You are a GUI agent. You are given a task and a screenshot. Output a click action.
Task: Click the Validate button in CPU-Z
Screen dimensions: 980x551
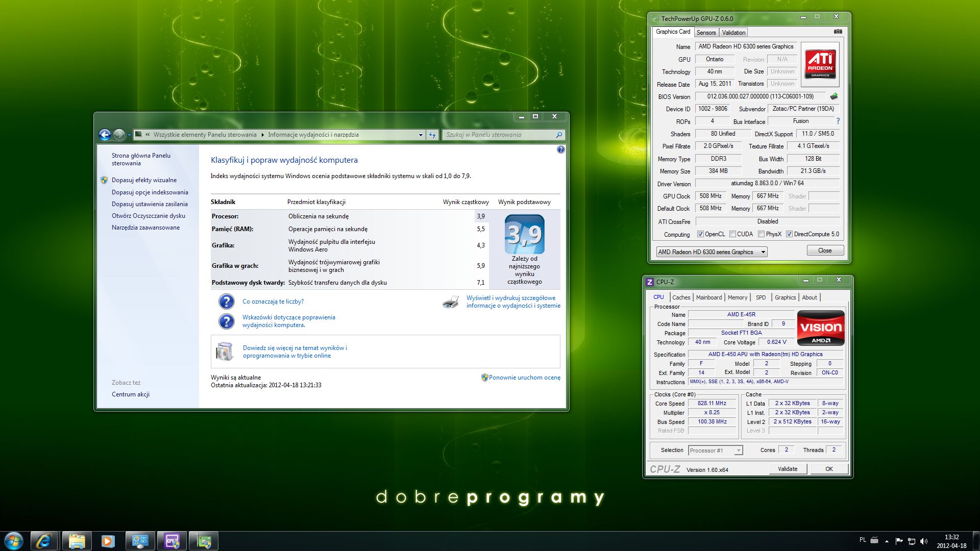pos(788,469)
